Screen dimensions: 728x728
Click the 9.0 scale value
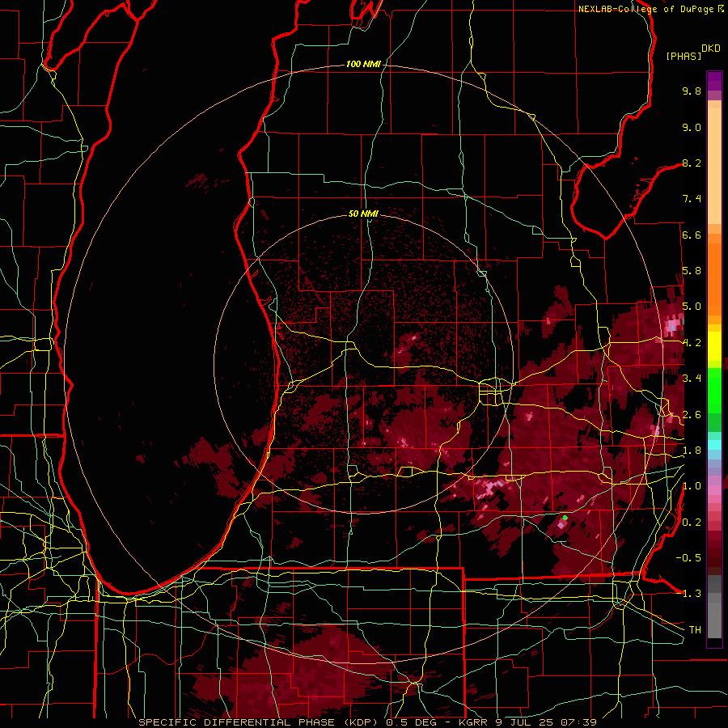(692, 127)
